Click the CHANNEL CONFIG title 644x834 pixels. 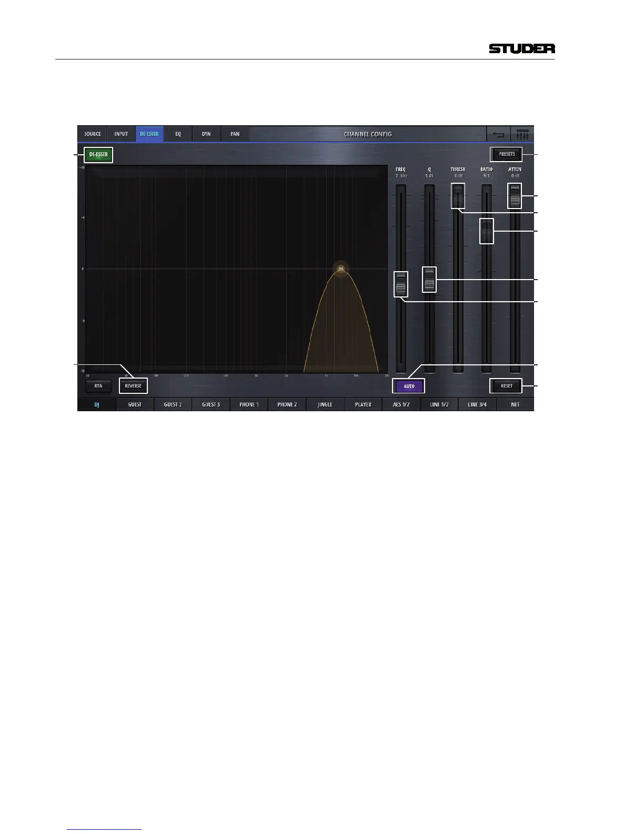(x=368, y=134)
